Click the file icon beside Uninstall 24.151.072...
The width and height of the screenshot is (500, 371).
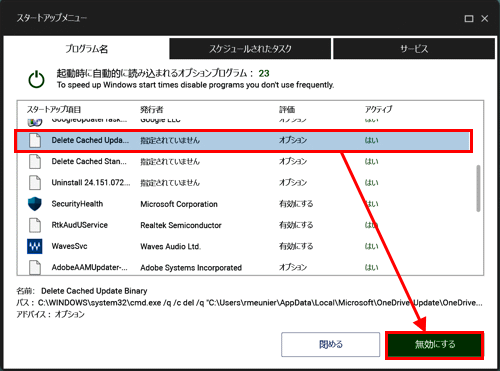(x=35, y=183)
